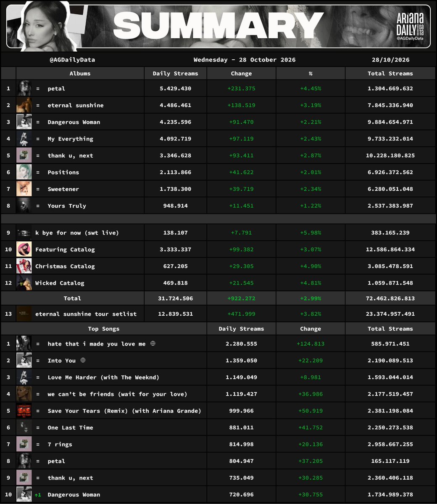
Task: Click the Positions album cover thumbnail
Action: point(24,172)
